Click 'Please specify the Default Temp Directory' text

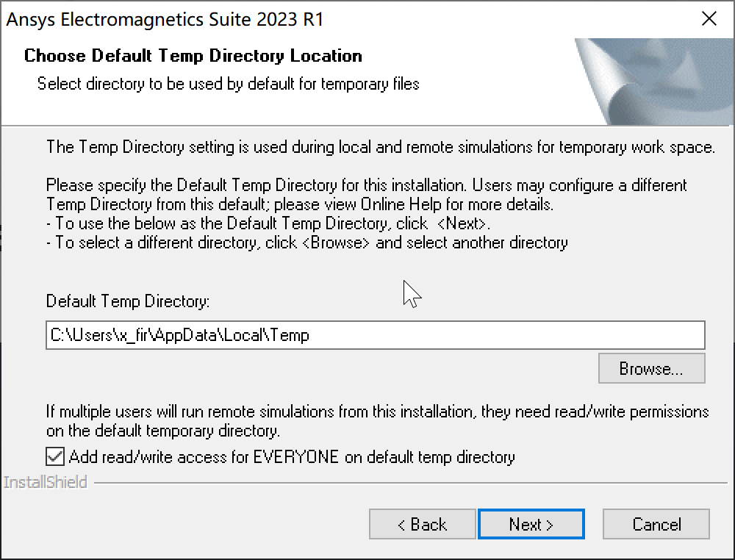click(367, 195)
